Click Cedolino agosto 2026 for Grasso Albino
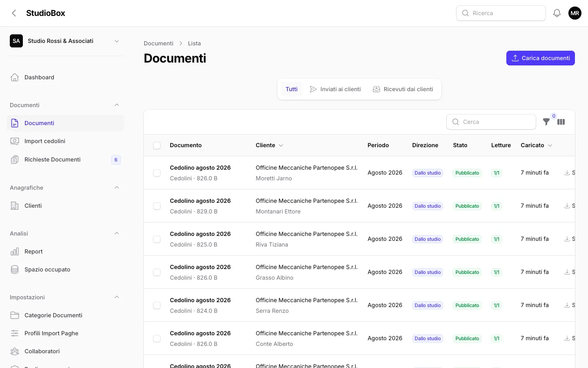588x368 pixels. 200,267
